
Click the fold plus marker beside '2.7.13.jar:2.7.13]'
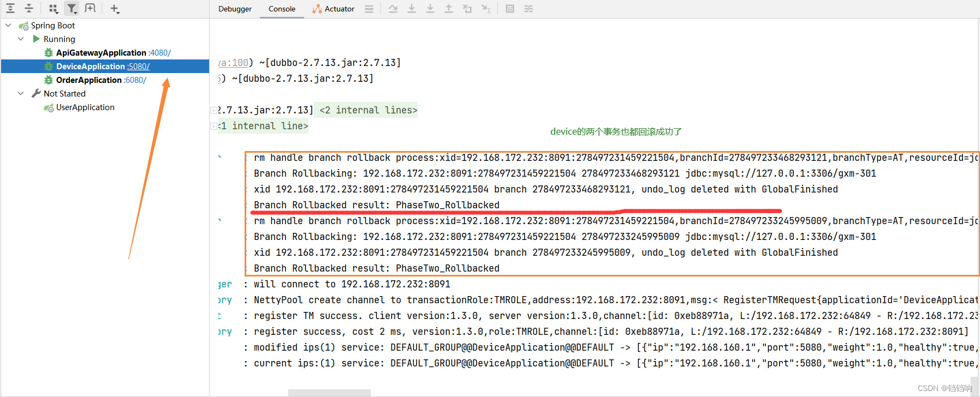pos(213,110)
